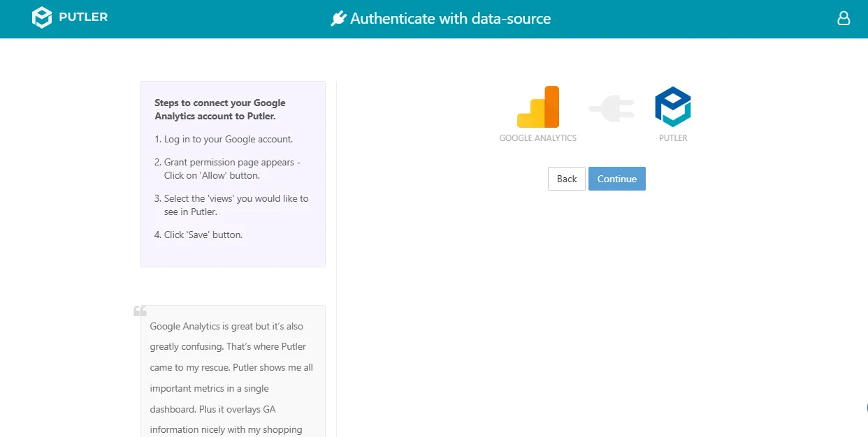Click the Back button

567,179
